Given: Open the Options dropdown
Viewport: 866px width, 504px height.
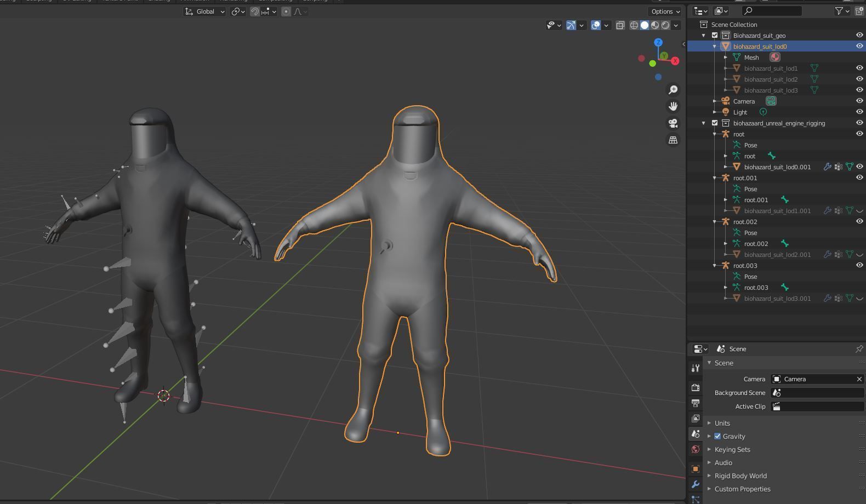Looking at the screenshot, I should click(666, 12).
